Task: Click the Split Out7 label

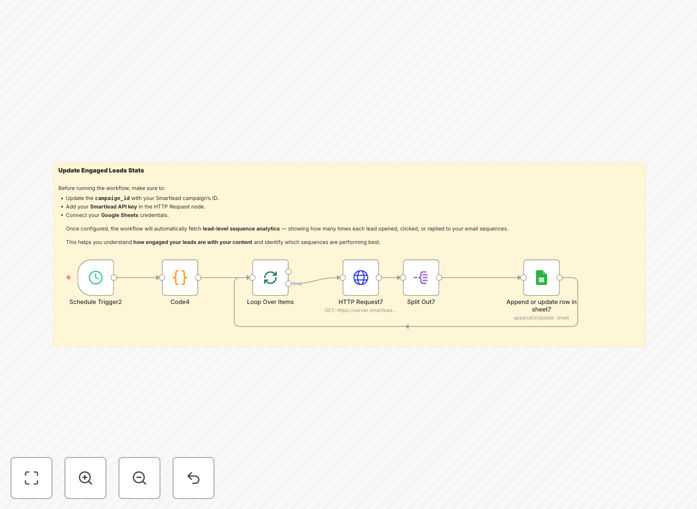Action: (x=421, y=302)
